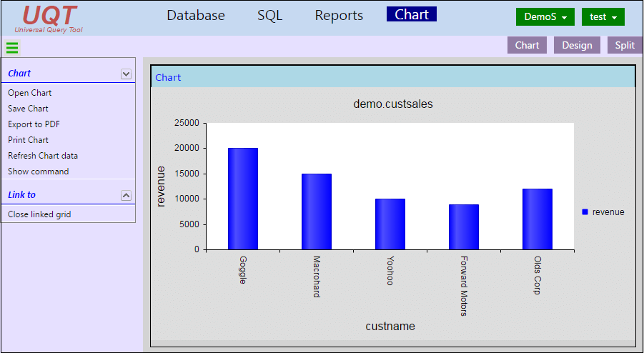Click the Forward Motors axis label
Screen dimensions: 644x353
point(464,286)
